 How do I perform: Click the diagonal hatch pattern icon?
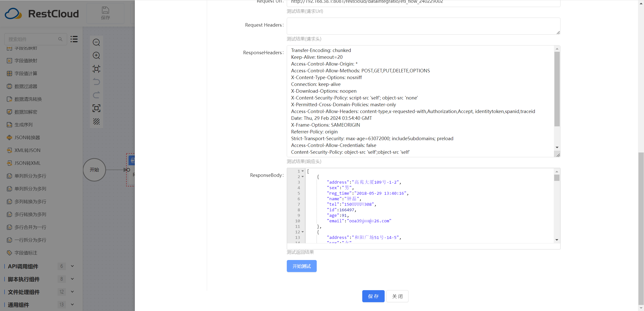(96, 122)
